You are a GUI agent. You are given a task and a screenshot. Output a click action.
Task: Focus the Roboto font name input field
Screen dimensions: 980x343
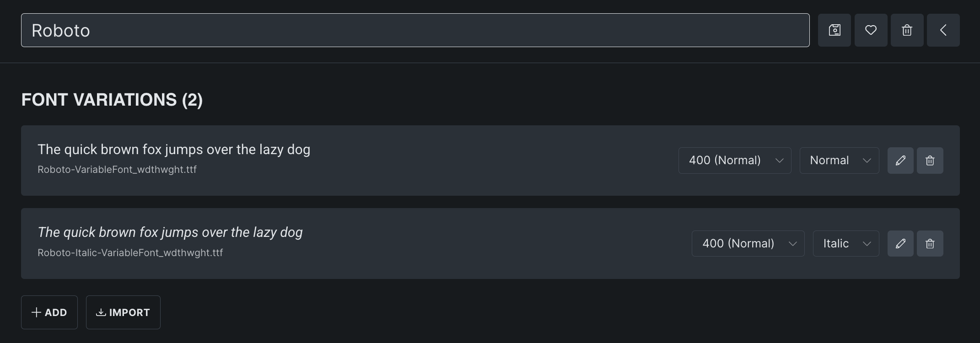[415, 30]
